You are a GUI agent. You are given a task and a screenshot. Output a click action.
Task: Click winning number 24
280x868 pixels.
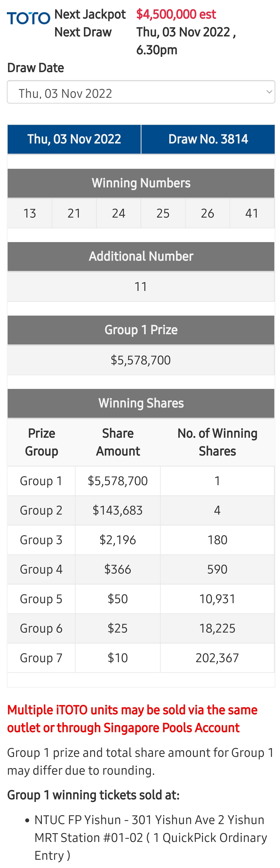[x=118, y=213]
